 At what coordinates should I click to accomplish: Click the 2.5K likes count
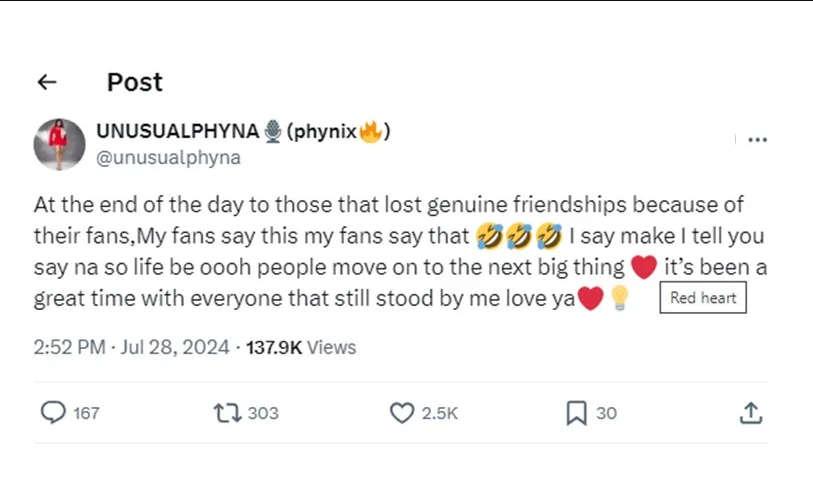[441, 413]
